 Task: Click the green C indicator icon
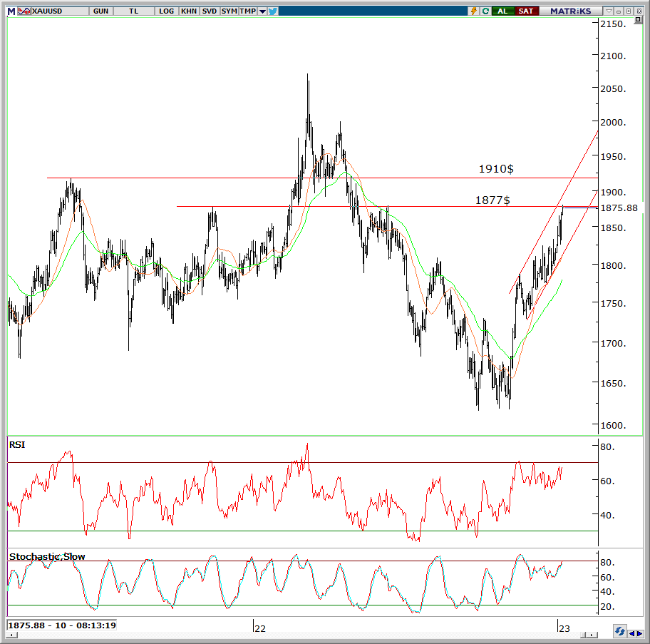(x=485, y=11)
